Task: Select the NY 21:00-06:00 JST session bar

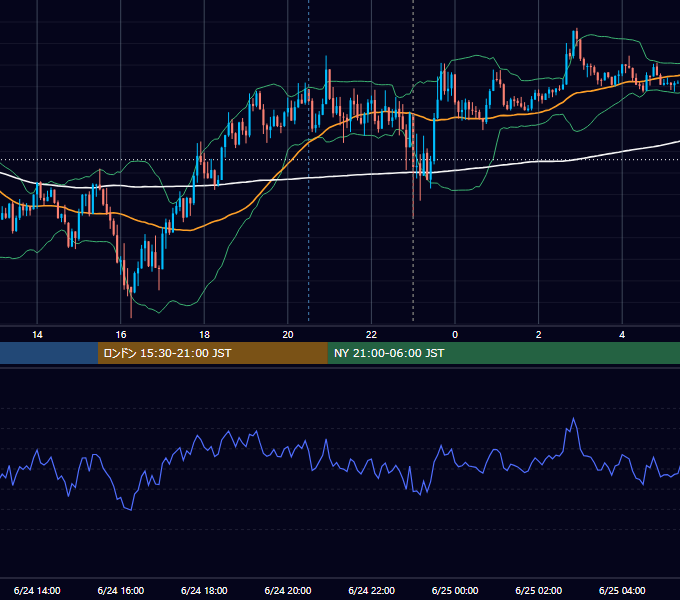Action: click(x=503, y=353)
